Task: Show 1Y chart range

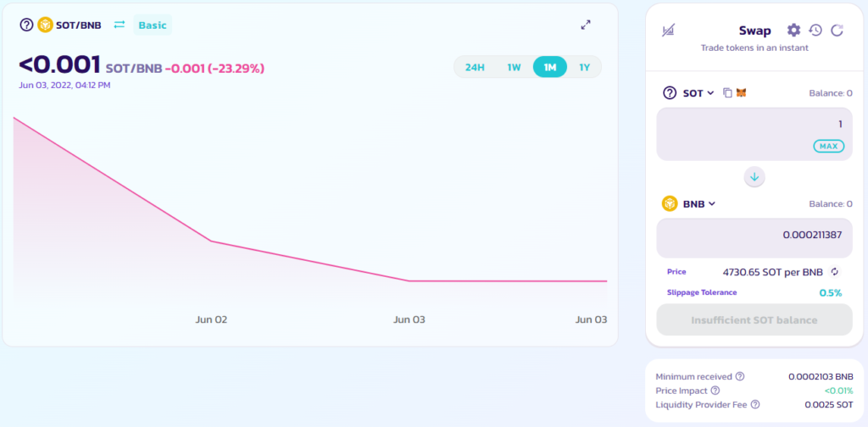Action: click(x=584, y=67)
